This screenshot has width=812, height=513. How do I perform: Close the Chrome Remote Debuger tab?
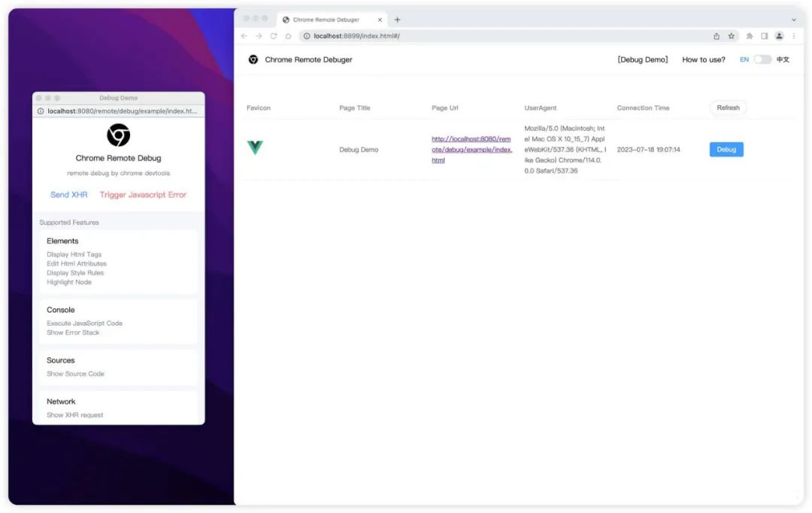pos(380,20)
